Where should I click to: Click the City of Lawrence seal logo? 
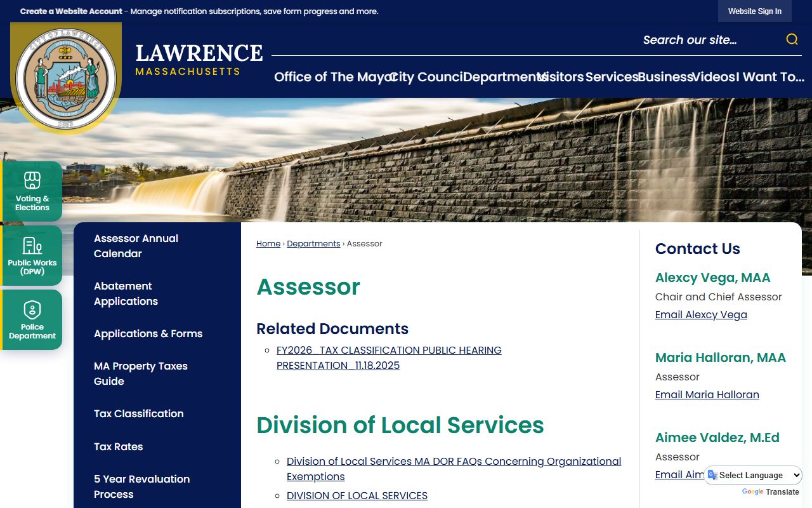(x=65, y=79)
